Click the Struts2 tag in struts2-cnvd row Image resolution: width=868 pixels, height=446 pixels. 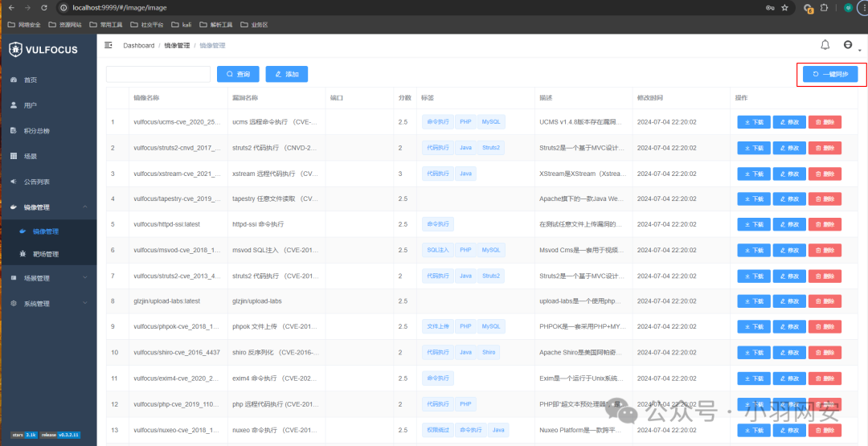coord(491,148)
